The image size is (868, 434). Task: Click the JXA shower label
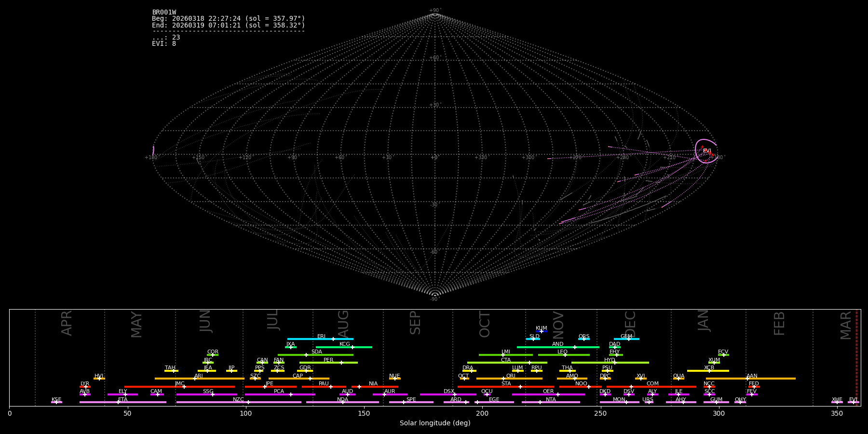(x=290, y=344)
